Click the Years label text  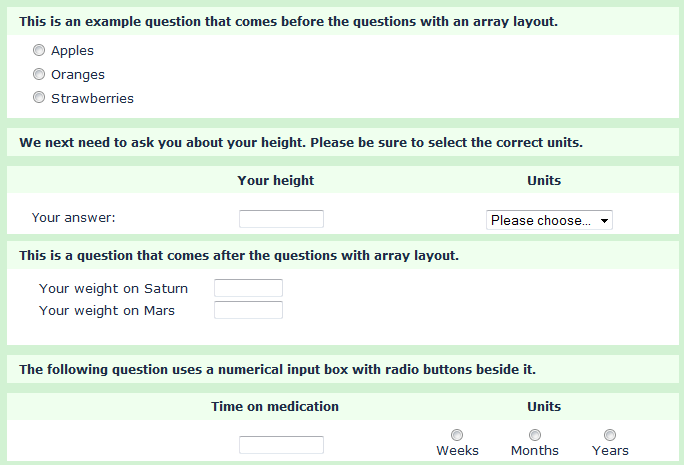point(610,451)
